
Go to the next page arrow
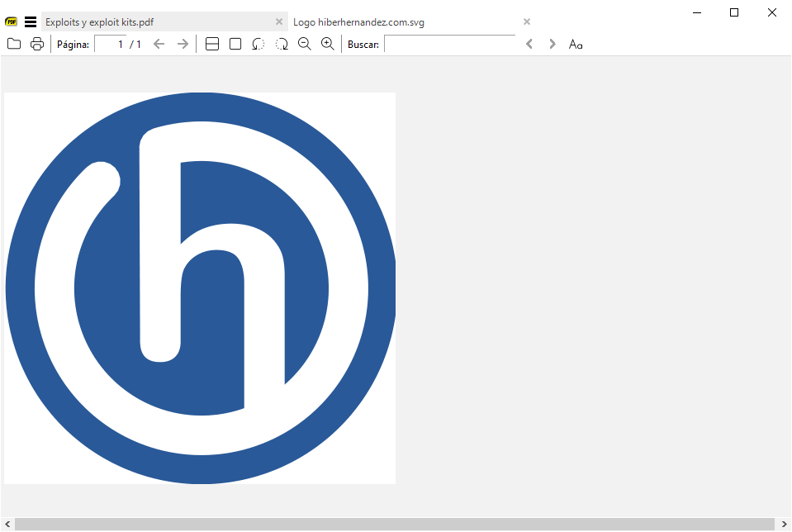tap(183, 44)
